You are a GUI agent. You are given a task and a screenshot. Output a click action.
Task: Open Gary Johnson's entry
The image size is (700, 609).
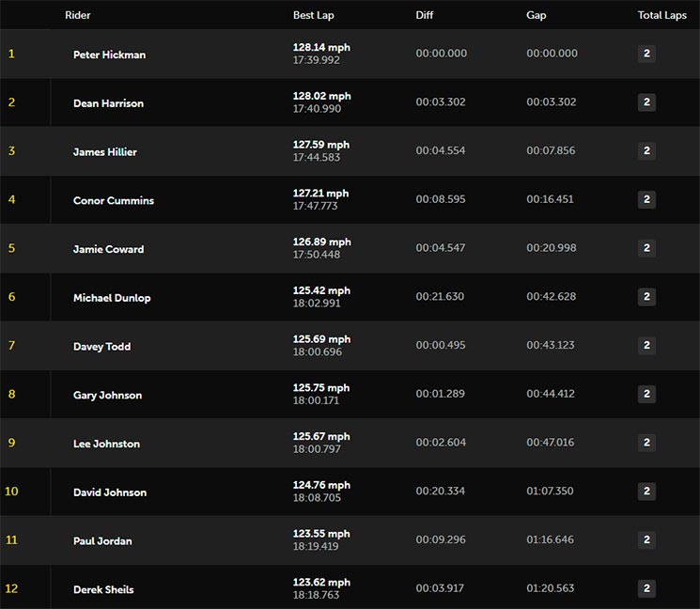point(108,395)
